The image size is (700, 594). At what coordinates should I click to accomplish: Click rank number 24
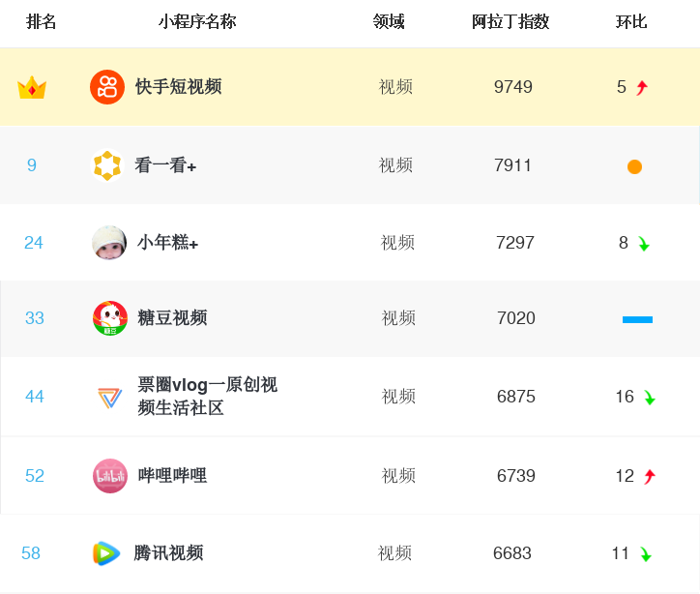click(34, 243)
